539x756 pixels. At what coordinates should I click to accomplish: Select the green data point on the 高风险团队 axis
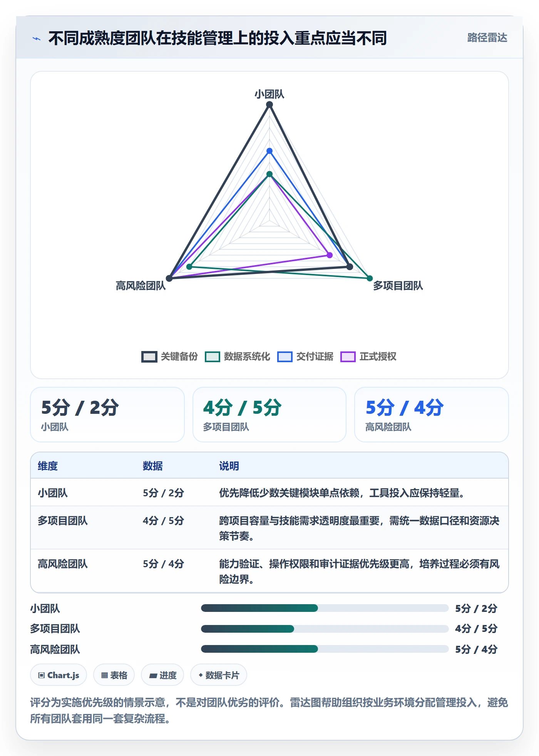point(189,267)
